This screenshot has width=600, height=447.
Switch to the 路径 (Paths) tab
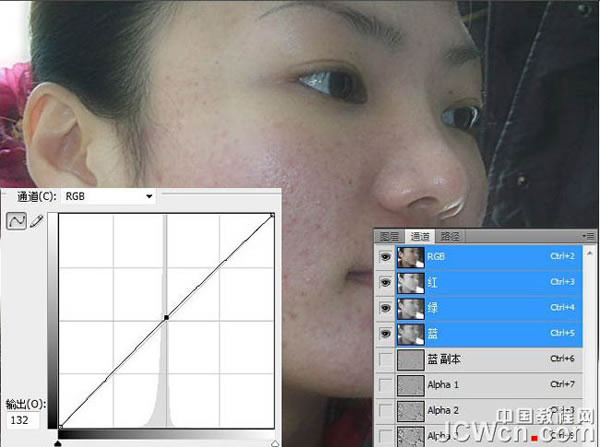450,236
